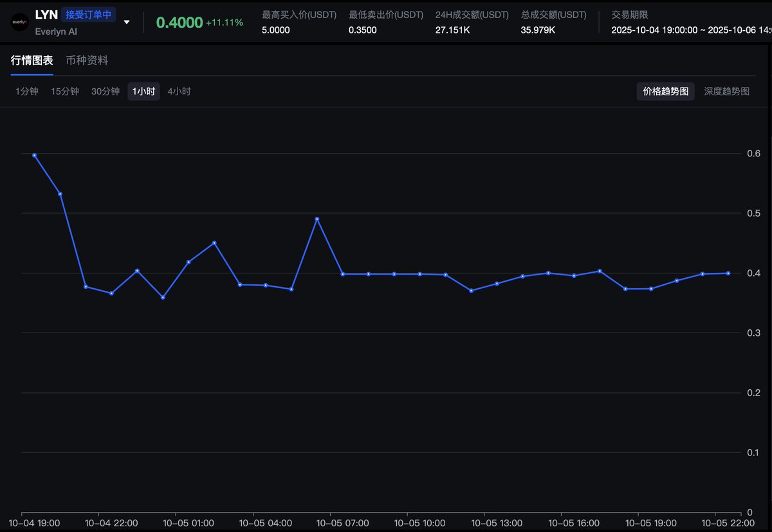This screenshot has height=532, width=772.
Task: Click the Everlyn AI logo icon
Action: 19,22
